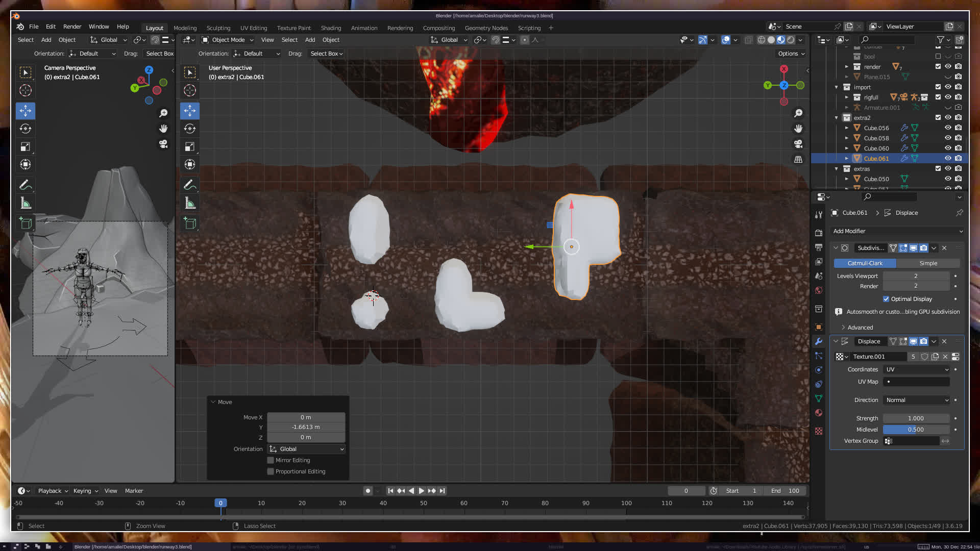Hide Cube.058 with its eye icon

point(948,138)
